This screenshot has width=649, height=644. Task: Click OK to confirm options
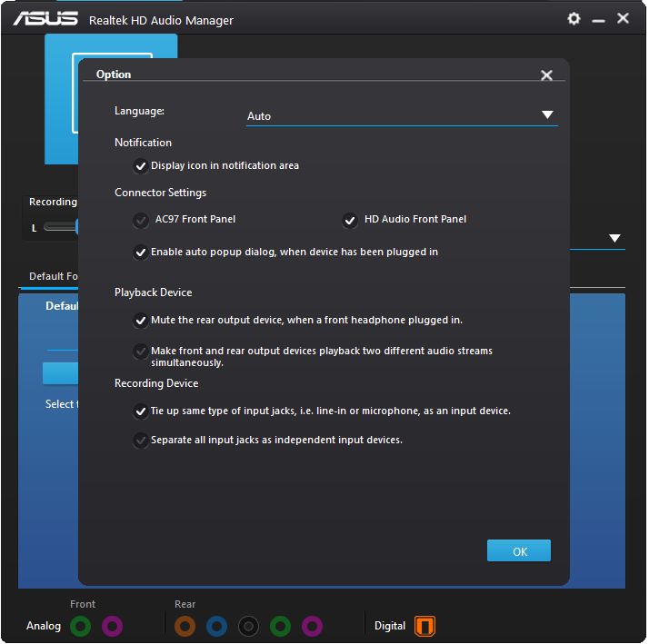click(519, 550)
